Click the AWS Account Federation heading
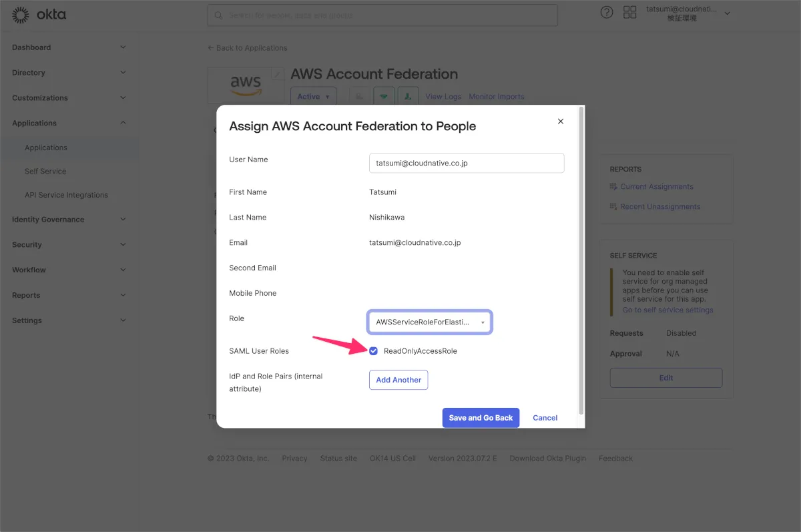801x532 pixels. click(x=374, y=74)
